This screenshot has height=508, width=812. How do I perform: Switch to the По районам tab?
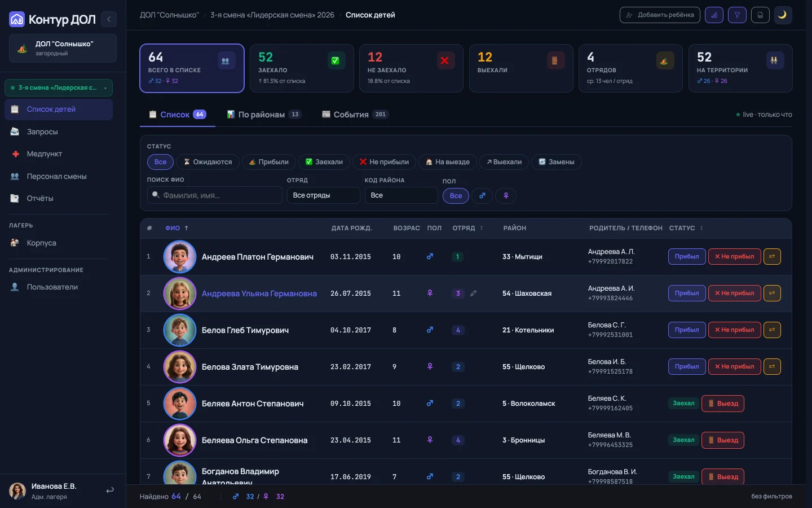[264, 115]
